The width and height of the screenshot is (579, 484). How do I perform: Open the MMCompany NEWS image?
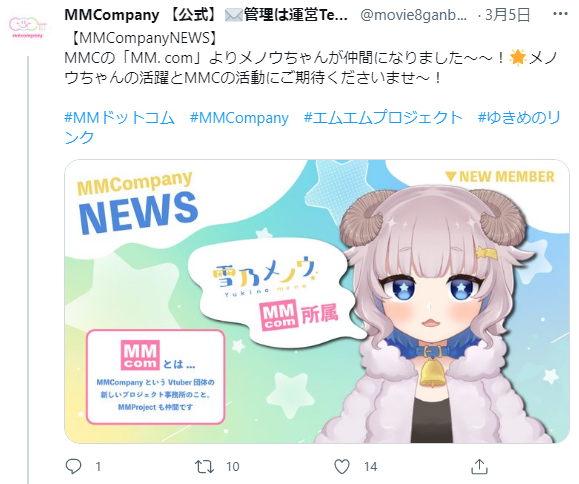pos(317,301)
